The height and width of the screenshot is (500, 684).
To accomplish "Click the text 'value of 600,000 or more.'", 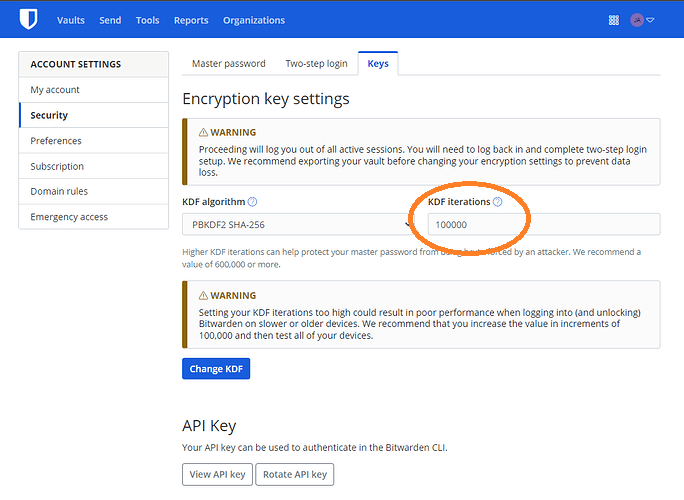I will click(x=231, y=264).
